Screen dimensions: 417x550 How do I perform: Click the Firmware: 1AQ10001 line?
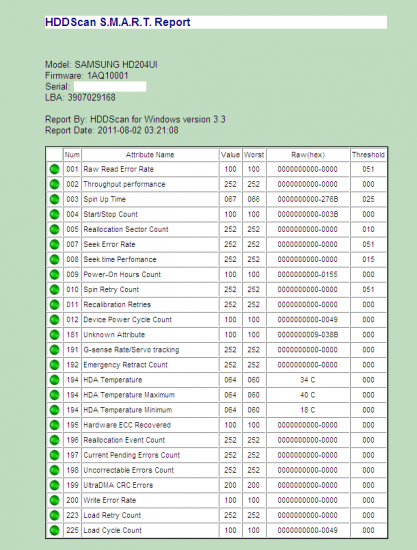(87, 76)
